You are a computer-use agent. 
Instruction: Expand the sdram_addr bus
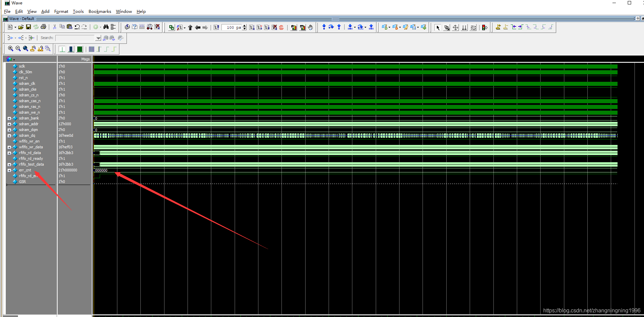[9, 124]
